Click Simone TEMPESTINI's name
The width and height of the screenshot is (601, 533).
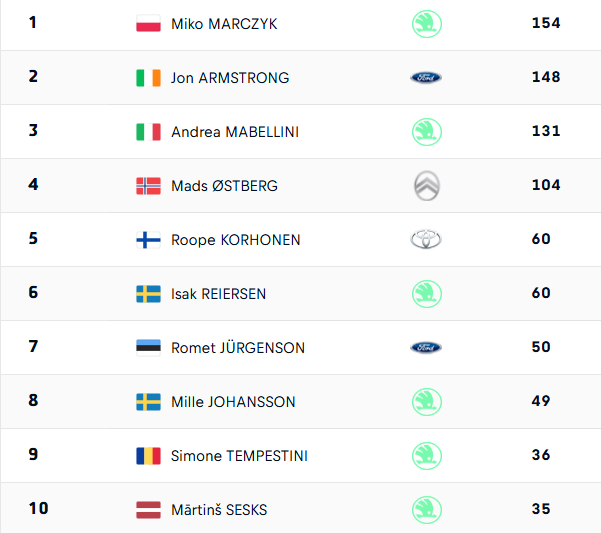(x=239, y=456)
